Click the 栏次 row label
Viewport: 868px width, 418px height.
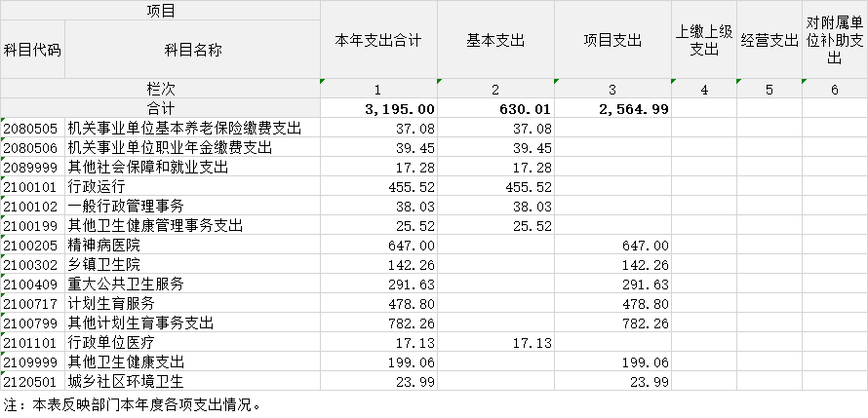coord(160,89)
